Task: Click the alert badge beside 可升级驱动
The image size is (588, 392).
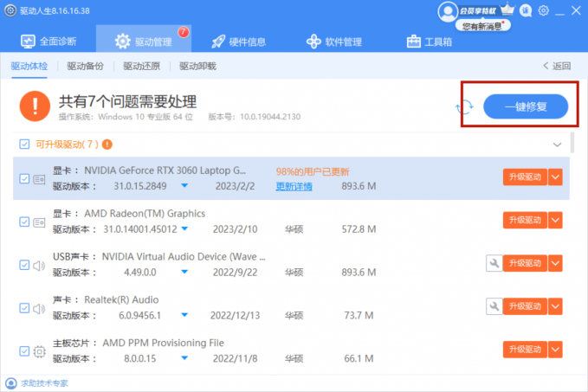Action: click(107, 145)
